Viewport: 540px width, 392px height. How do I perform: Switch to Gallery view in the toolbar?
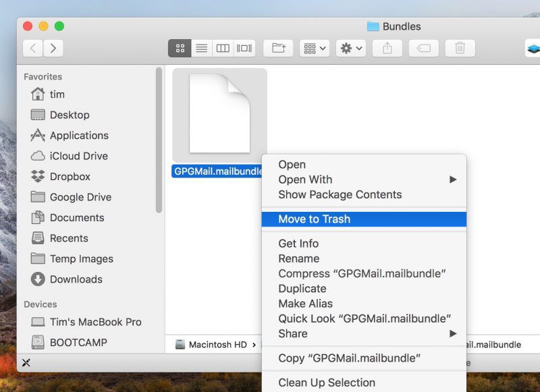[244, 48]
